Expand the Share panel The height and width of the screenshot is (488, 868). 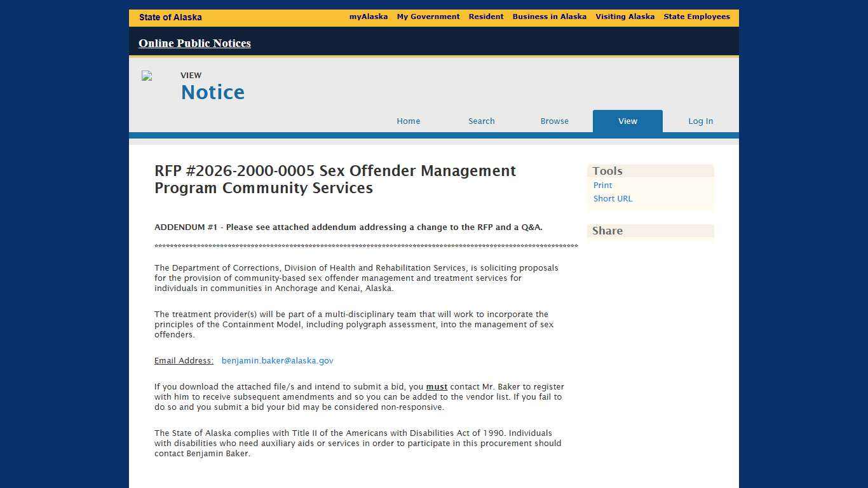(x=607, y=231)
